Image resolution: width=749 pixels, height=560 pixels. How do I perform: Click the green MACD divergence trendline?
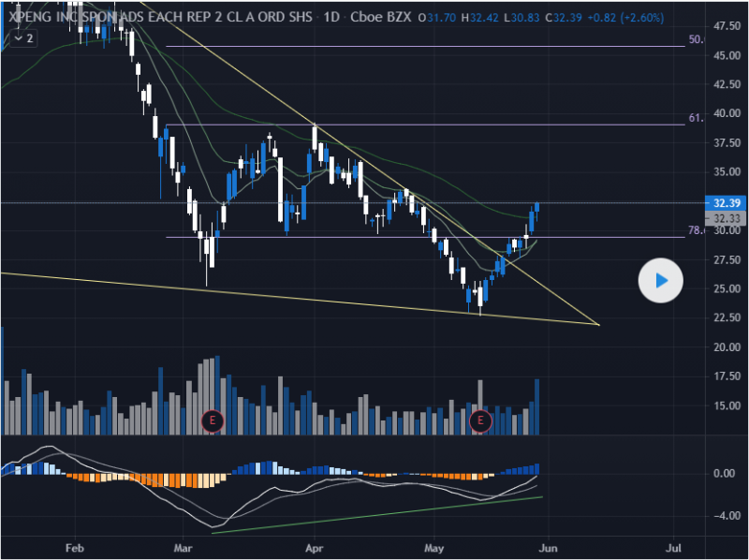click(374, 516)
